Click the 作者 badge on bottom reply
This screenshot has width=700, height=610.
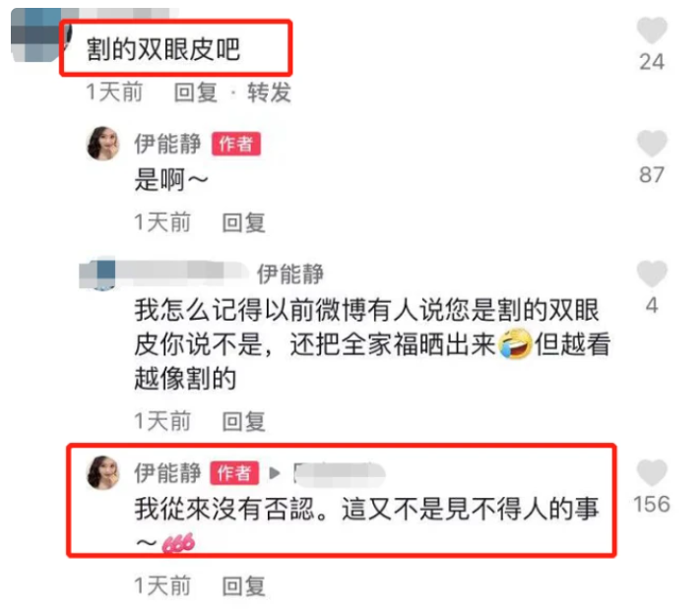point(235,473)
